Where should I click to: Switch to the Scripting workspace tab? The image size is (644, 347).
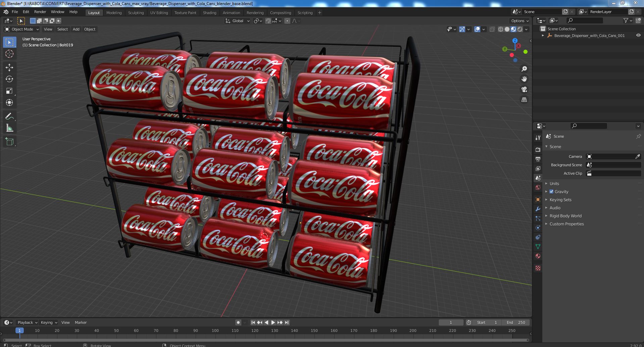click(305, 13)
